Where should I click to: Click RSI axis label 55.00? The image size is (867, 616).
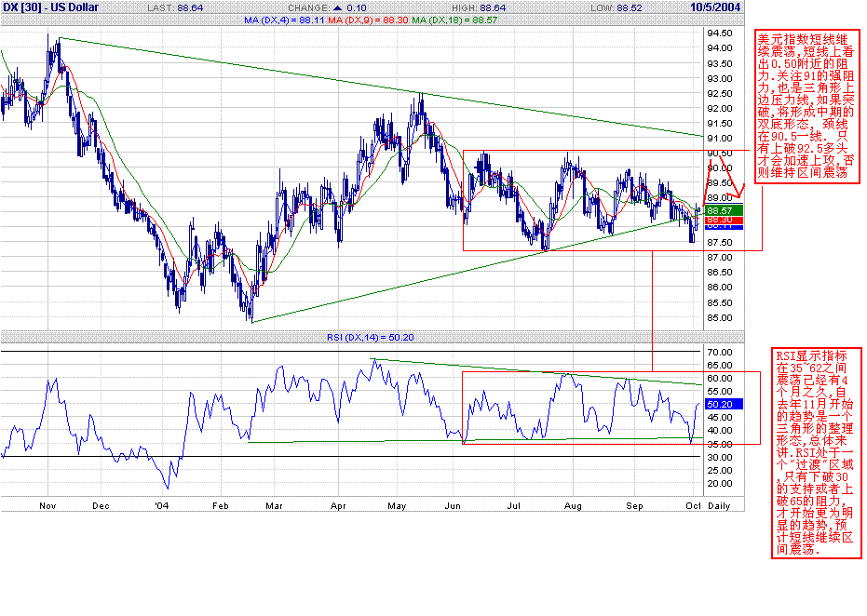tap(719, 391)
